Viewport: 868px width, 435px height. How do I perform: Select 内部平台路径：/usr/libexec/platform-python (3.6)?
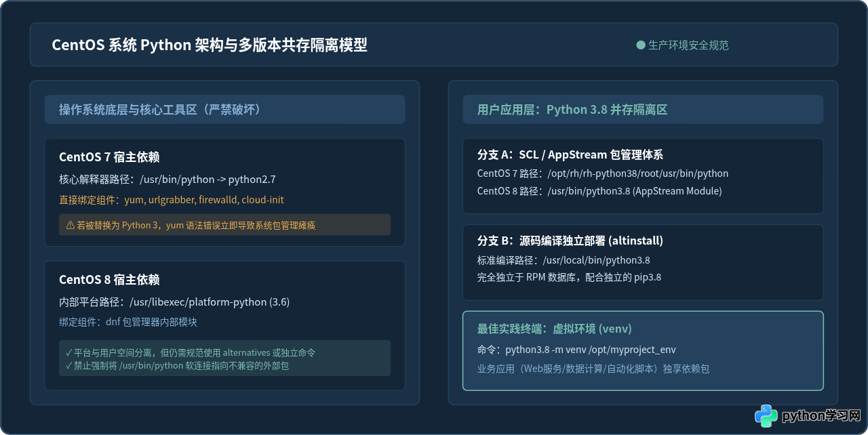tap(174, 302)
